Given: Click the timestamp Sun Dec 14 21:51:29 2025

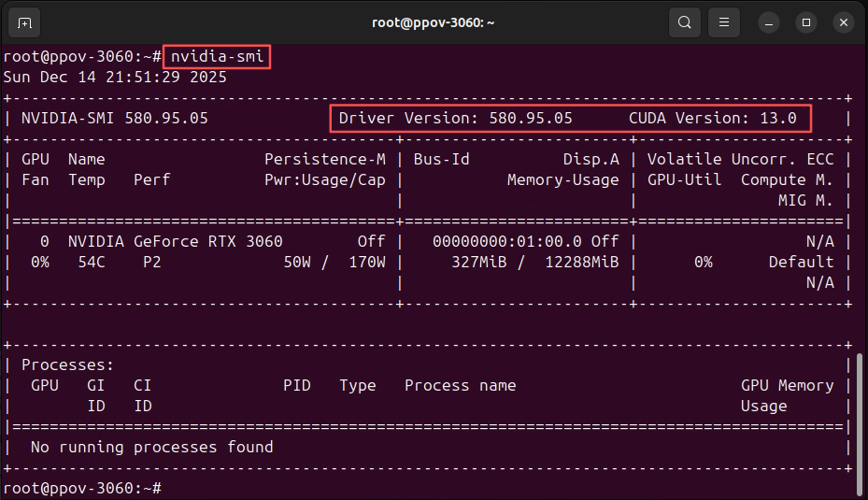Looking at the screenshot, I should [115, 77].
